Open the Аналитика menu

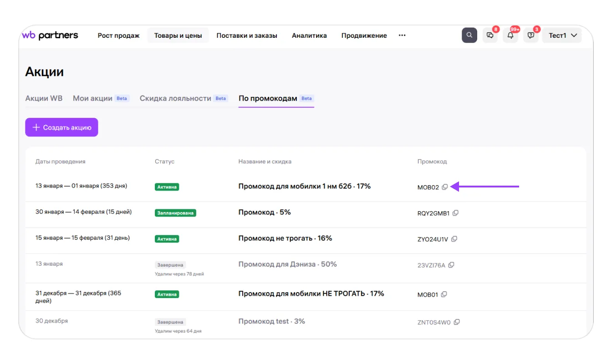(x=309, y=35)
